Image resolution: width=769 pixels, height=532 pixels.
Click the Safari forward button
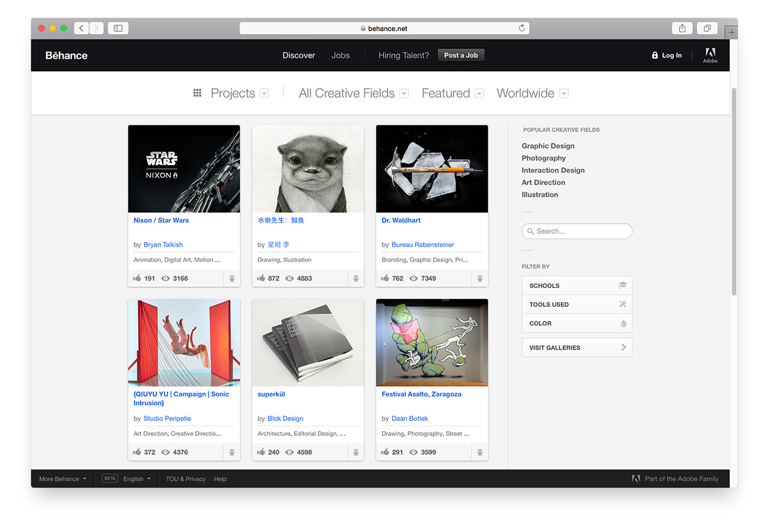(96, 28)
